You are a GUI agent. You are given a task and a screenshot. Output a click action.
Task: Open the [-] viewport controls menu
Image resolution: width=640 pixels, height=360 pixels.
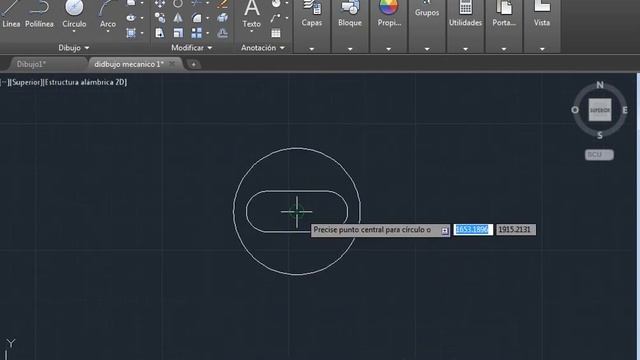(3, 82)
